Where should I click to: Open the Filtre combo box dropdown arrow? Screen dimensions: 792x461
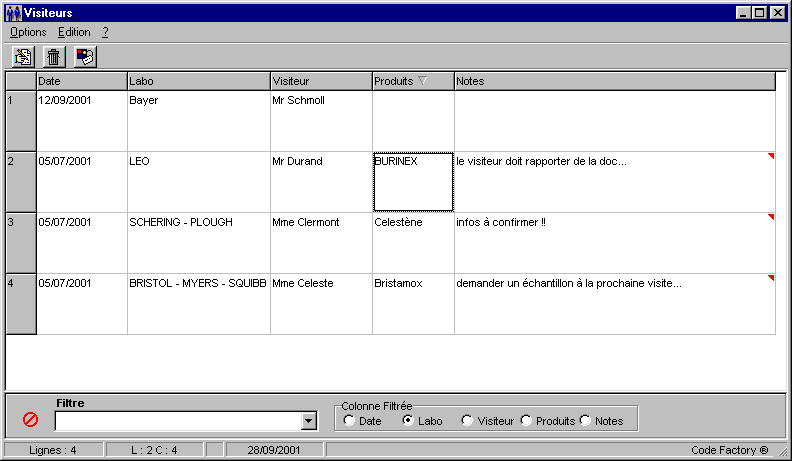(308, 421)
